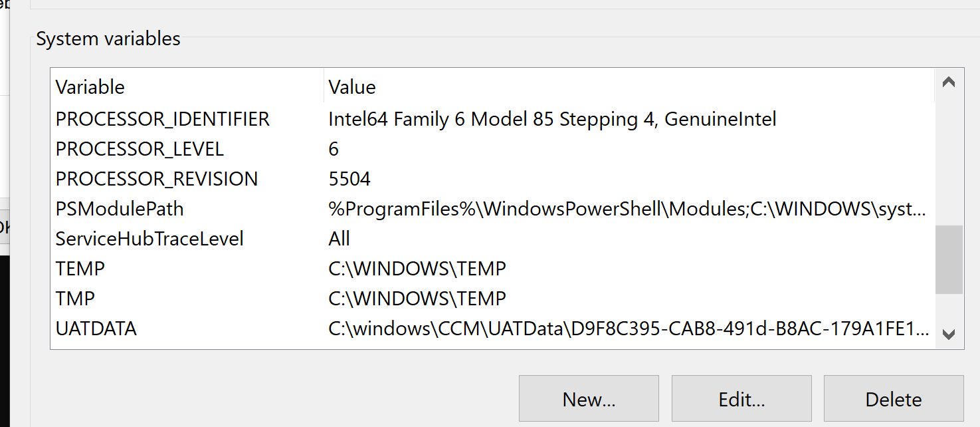Select the PROCESSOR_IDENTIFIER variable row
This screenshot has width=980, height=427.
coord(163,119)
